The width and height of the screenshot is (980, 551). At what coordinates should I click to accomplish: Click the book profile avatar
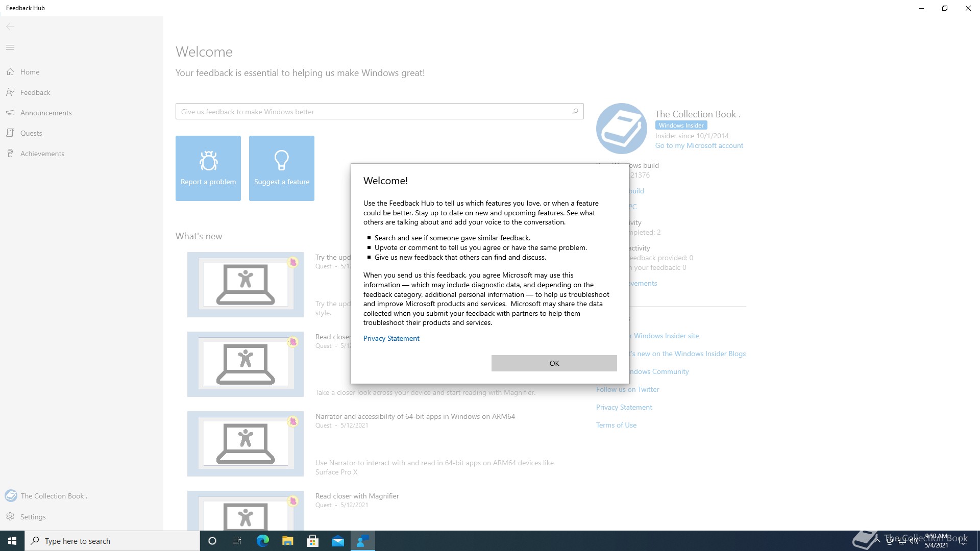coord(622,129)
